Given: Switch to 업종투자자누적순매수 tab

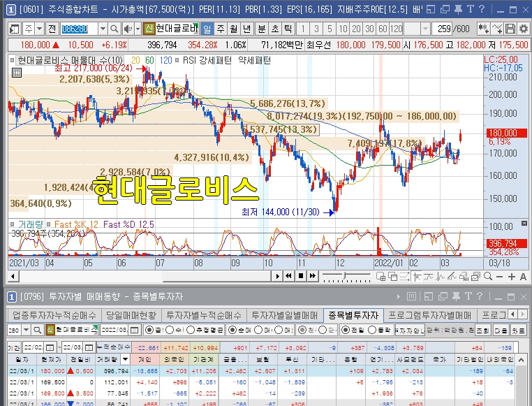Looking at the screenshot, I should pos(54,315).
